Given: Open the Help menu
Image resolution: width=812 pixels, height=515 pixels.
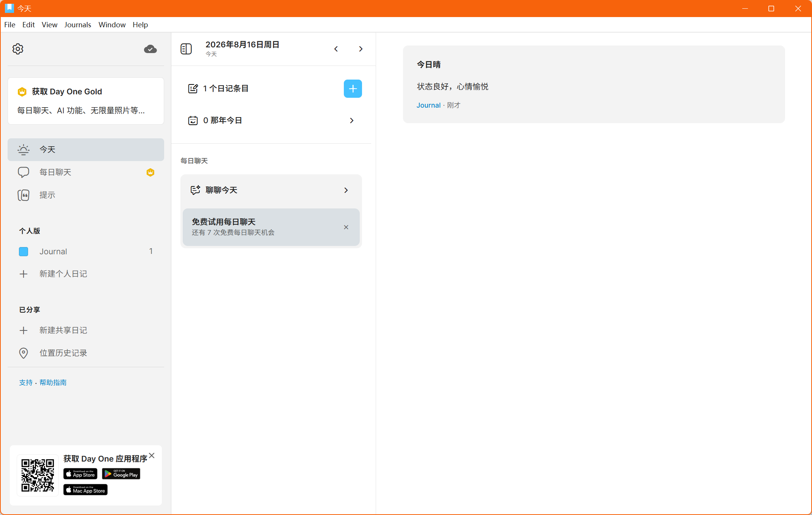Looking at the screenshot, I should click(x=140, y=25).
